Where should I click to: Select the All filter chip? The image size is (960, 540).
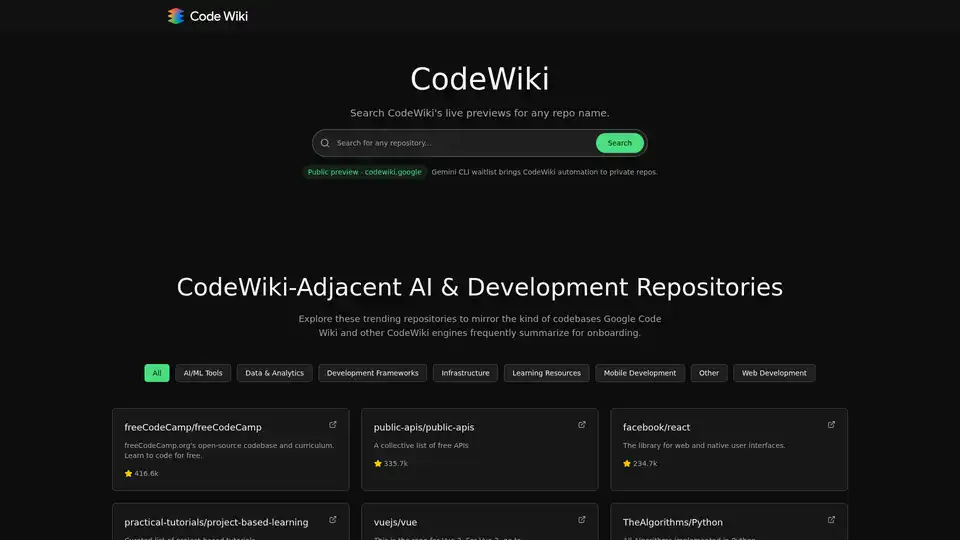[x=157, y=373]
